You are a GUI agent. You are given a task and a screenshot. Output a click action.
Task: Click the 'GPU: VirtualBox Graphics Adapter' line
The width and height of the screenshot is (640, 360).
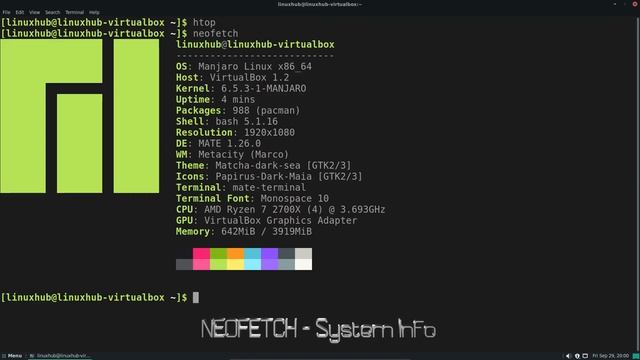point(267,221)
